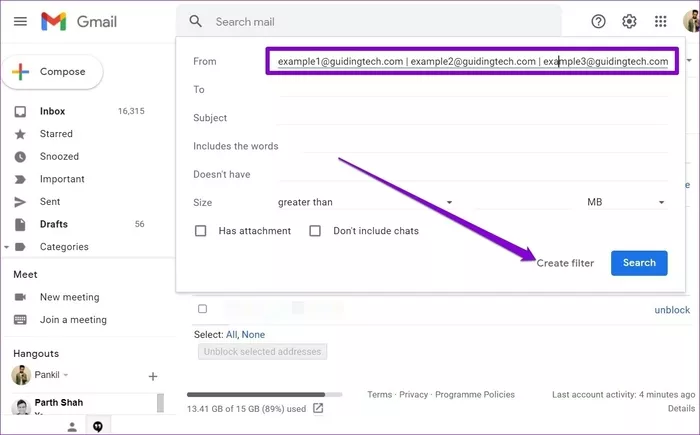Click the Join a meeting keyboard icon
This screenshot has width=700, height=435.
20,320
